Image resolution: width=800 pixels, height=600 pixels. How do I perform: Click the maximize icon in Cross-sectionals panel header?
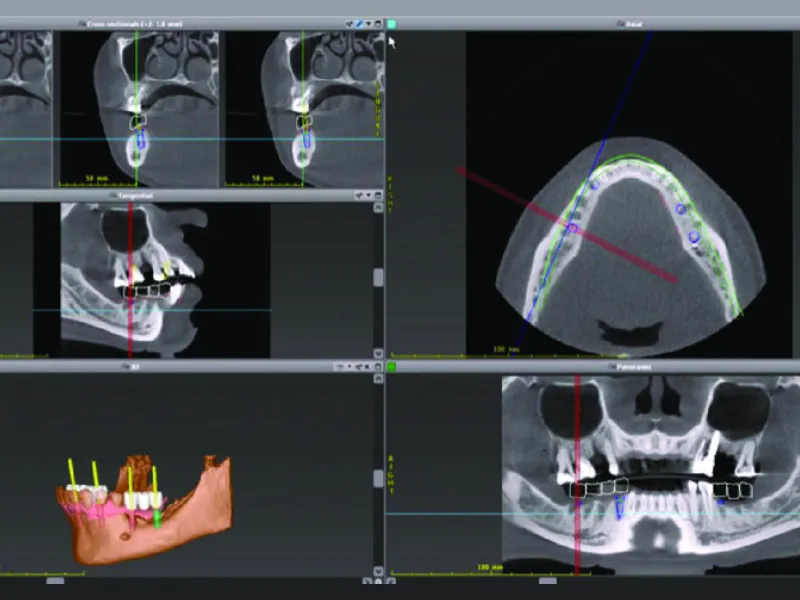pos(378,24)
